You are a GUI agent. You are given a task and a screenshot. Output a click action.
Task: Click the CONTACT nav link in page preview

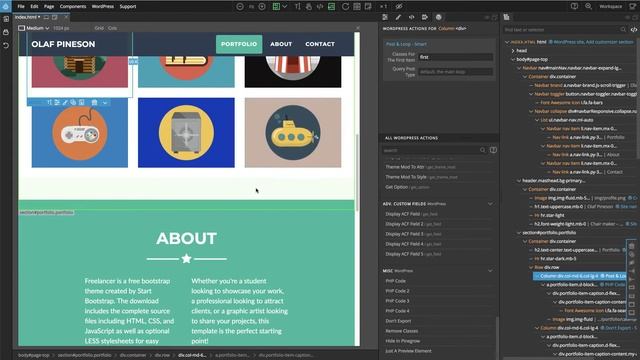tap(320, 44)
